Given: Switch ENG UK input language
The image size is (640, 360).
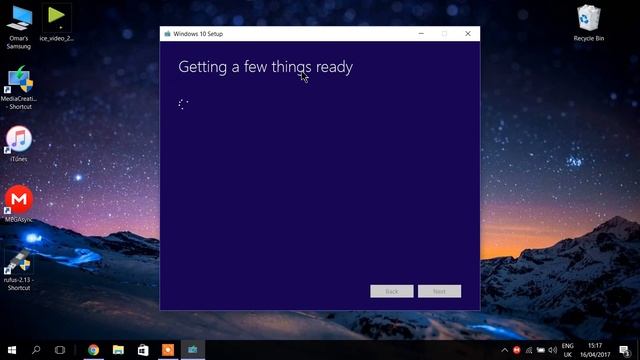Looking at the screenshot, I should (567, 350).
